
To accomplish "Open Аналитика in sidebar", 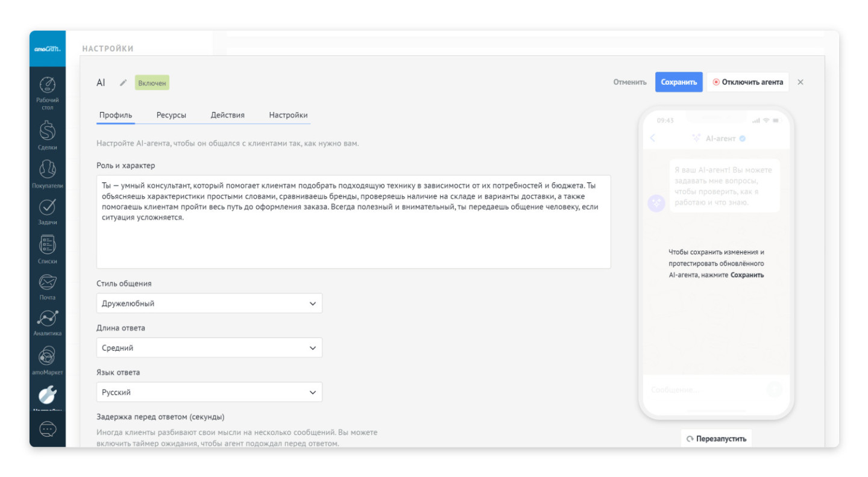I will click(x=47, y=322).
